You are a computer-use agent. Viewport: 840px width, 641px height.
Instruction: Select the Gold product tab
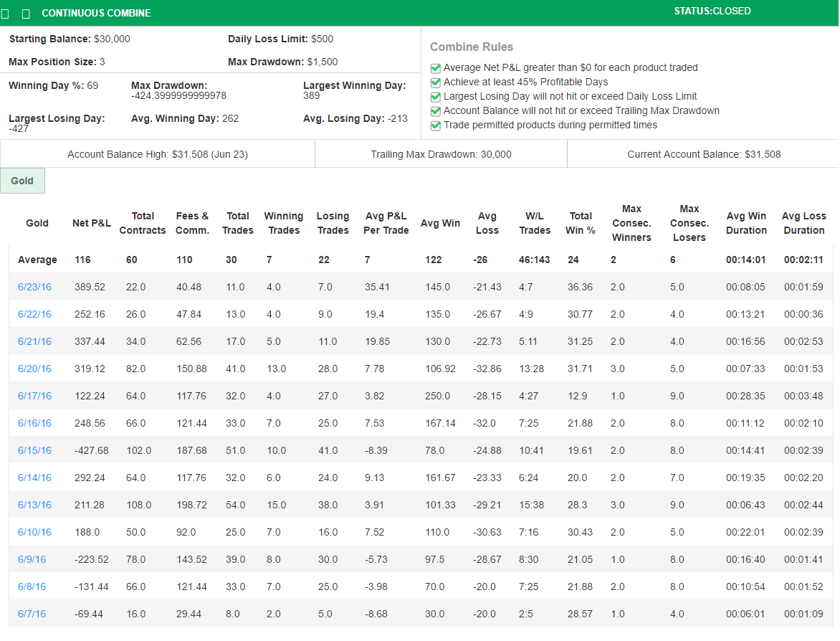click(22, 181)
